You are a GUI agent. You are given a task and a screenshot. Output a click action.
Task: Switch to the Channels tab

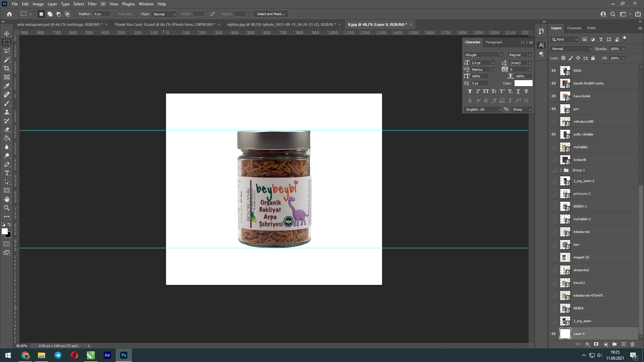tap(574, 28)
